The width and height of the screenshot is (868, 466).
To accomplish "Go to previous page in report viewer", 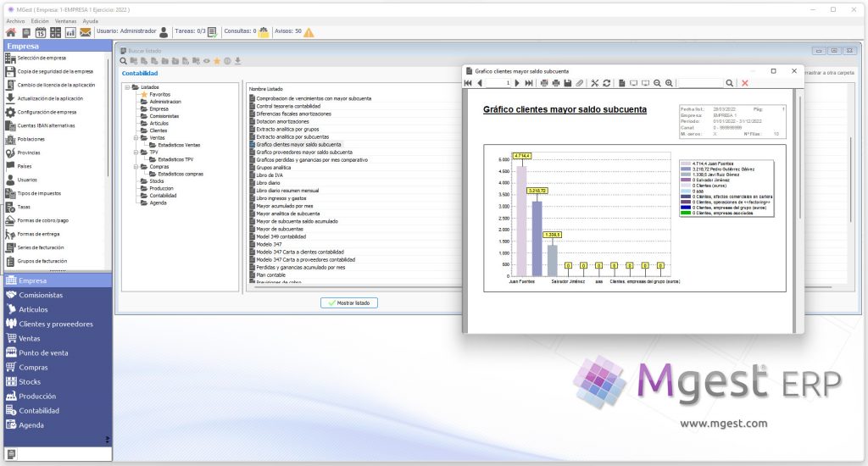I will pyautogui.click(x=480, y=83).
